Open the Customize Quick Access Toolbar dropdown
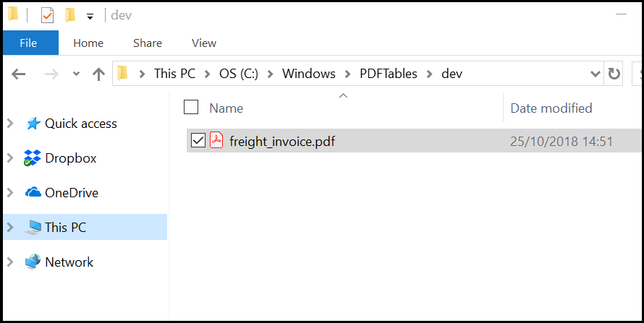 pos(90,16)
